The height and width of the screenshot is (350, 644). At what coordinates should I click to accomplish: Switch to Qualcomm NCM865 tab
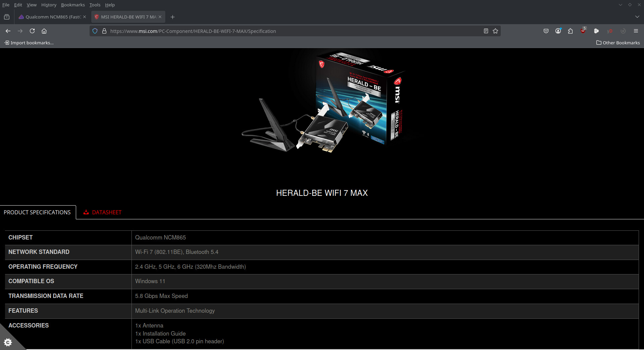click(x=53, y=17)
